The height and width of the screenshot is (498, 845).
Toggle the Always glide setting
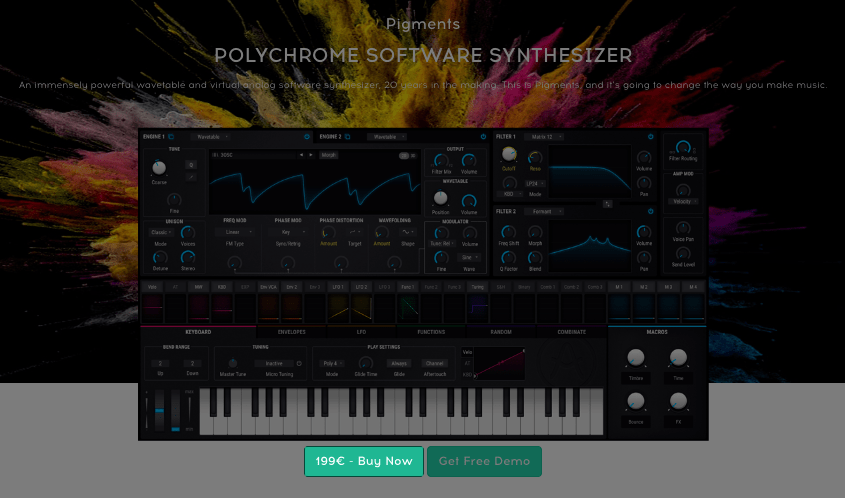pos(399,363)
